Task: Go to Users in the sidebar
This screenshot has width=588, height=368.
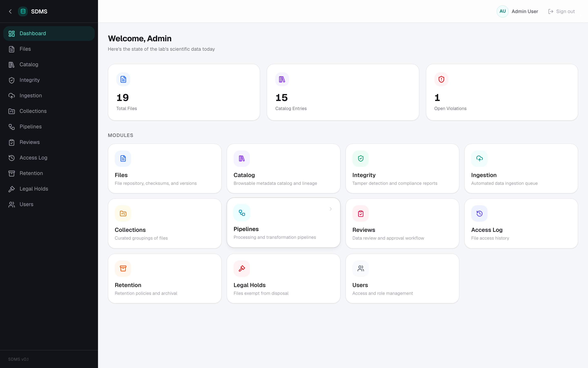Action: pos(49,205)
